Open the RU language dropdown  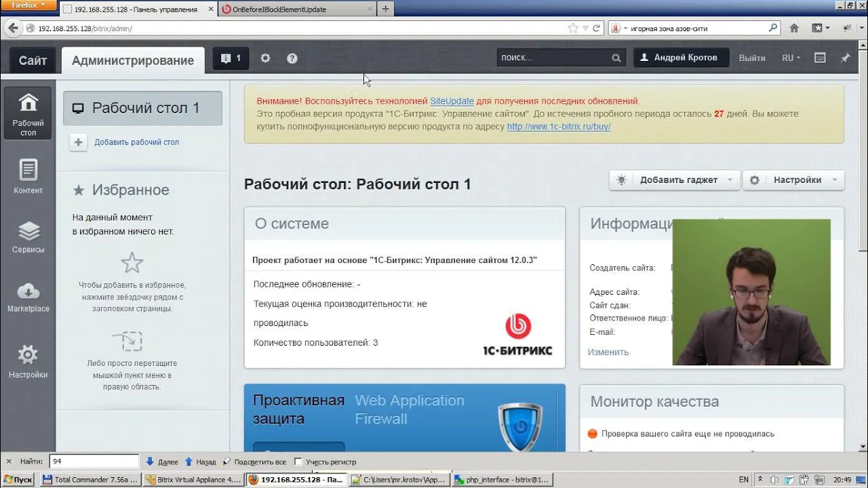[x=791, y=58]
